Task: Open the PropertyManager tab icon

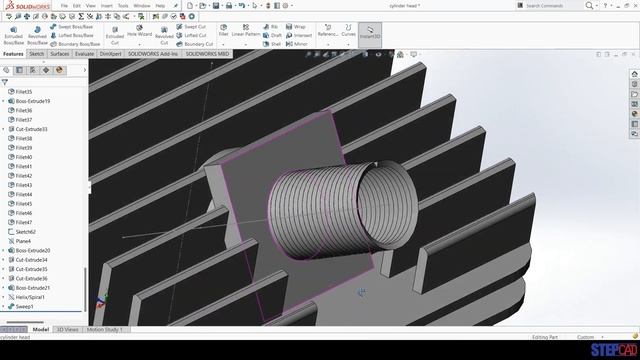Action: pyautogui.click(x=19, y=70)
